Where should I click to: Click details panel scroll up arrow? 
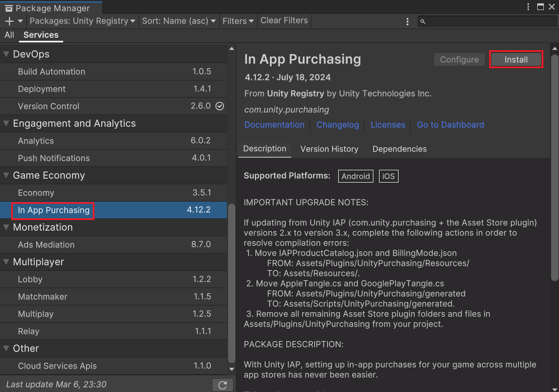coord(555,49)
